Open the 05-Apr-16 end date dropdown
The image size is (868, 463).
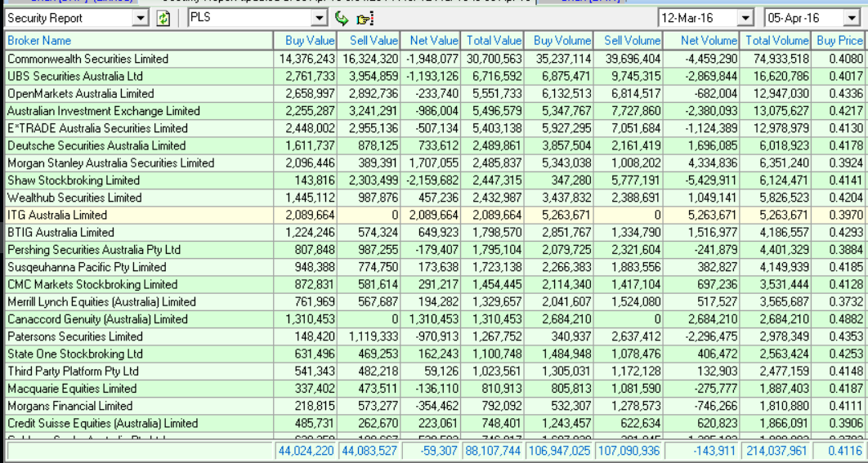(852, 18)
